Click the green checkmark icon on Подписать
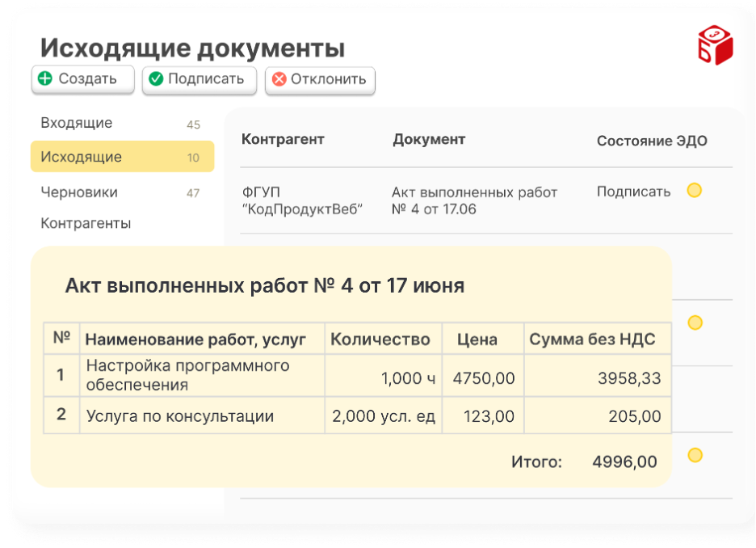 [156, 79]
